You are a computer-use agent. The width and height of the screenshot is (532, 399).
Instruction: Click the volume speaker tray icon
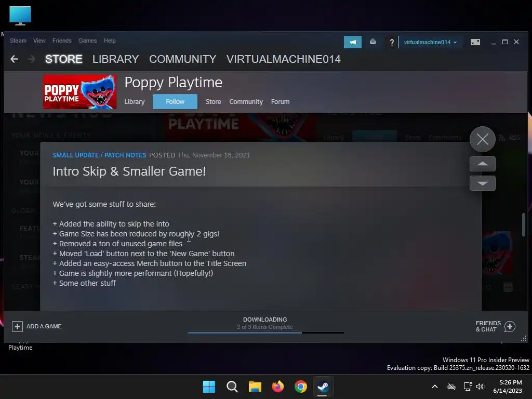(x=480, y=387)
